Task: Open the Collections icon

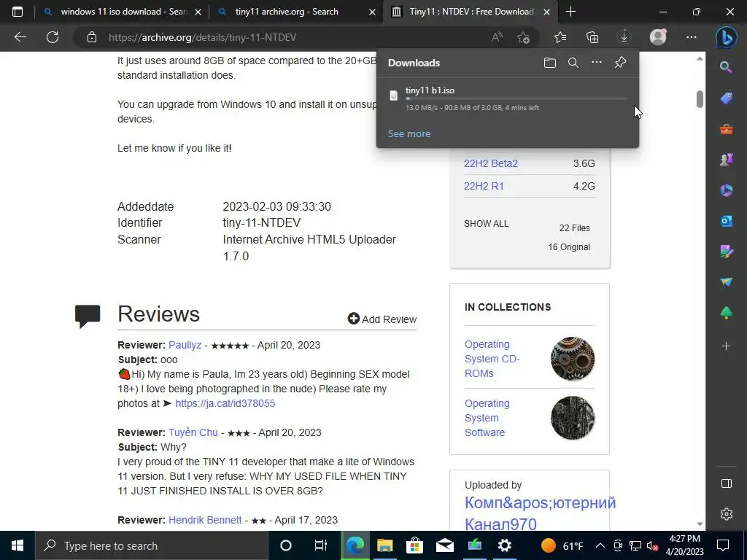Action: tap(592, 37)
